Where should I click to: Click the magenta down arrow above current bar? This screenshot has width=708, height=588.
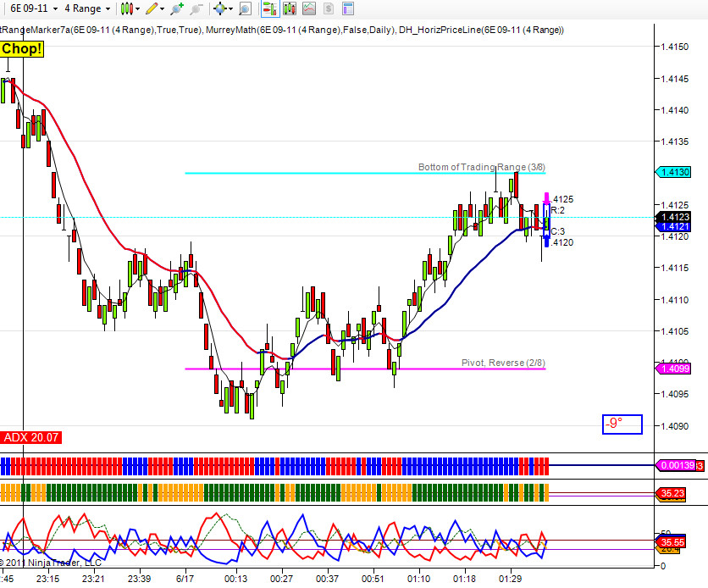pos(546,199)
